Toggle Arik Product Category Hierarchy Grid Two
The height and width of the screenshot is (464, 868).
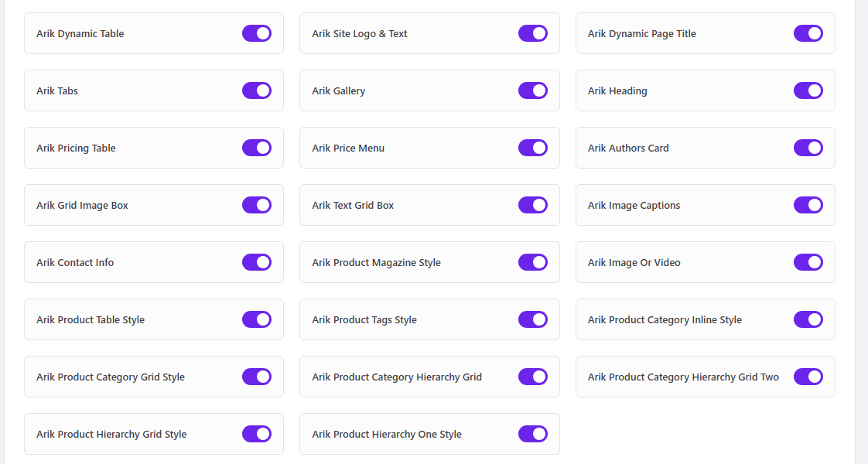[x=808, y=377]
